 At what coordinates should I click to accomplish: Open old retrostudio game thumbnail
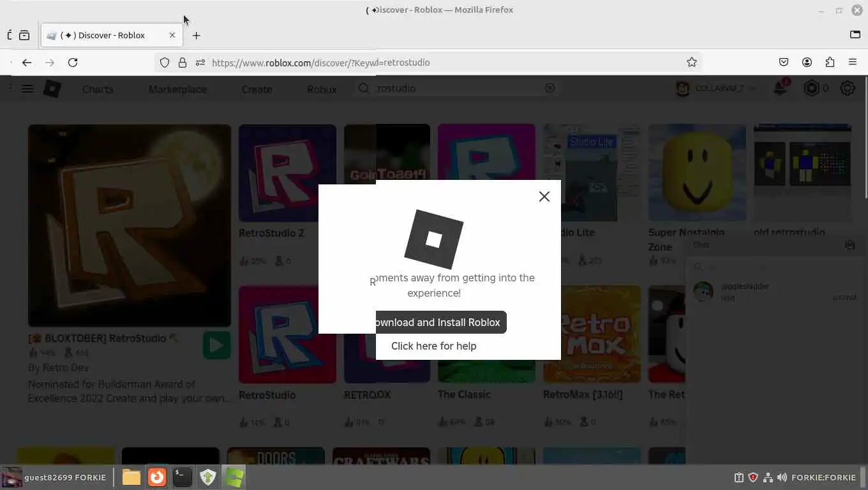point(802,173)
